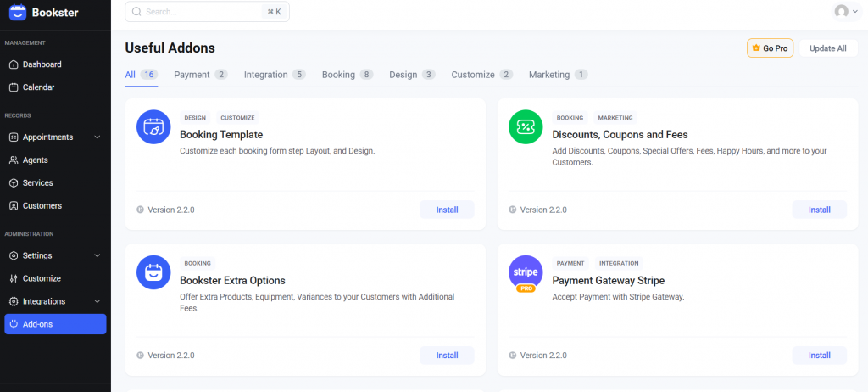
Task: Click version icon on Booking Template card
Action: click(140, 210)
